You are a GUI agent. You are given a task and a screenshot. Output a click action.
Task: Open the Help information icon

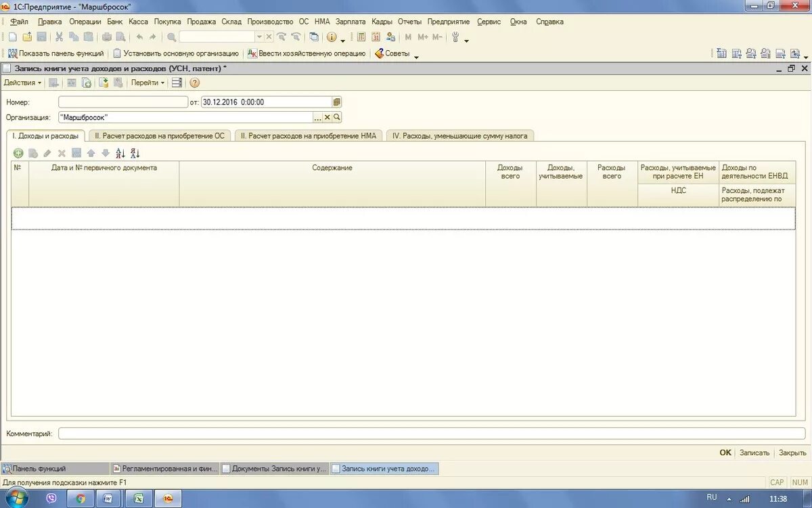click(332, 37)
